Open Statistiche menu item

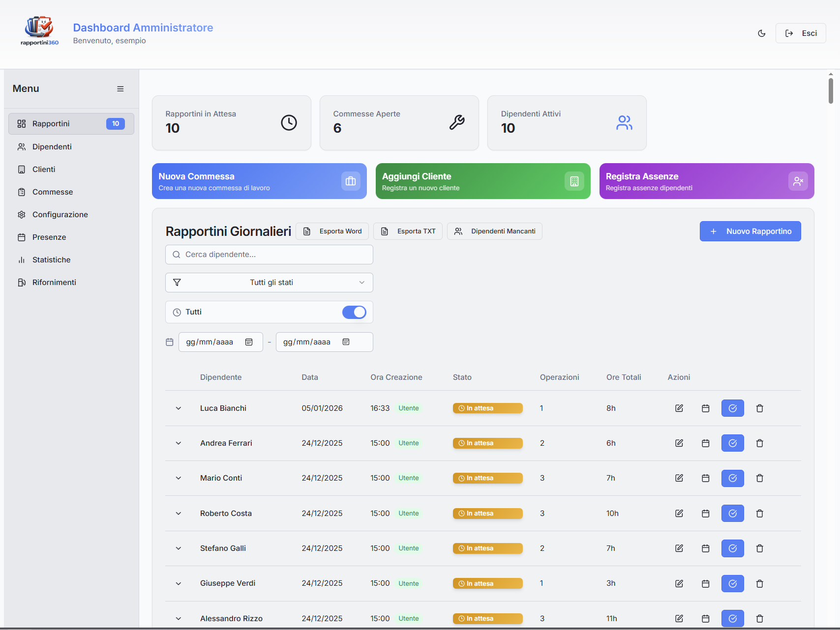point(71,260)
